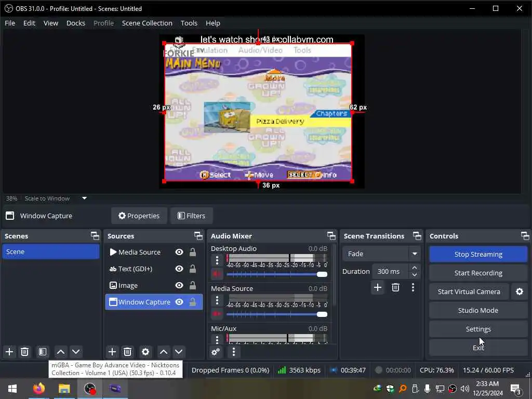The image size is (532, 399).
Task: Enable Studio Mode
Action: pos(478,310)
